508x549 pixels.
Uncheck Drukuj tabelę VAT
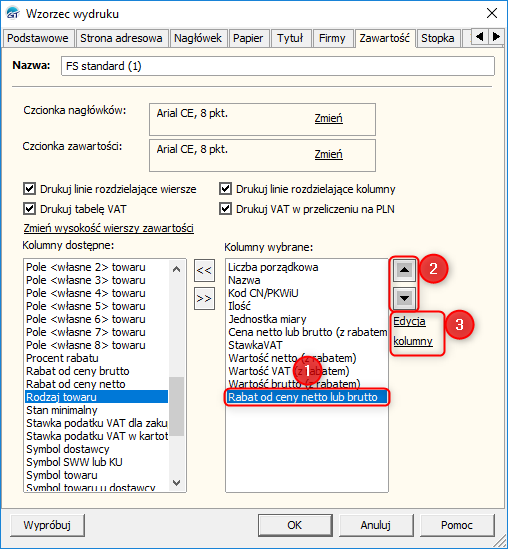[29, 209]
